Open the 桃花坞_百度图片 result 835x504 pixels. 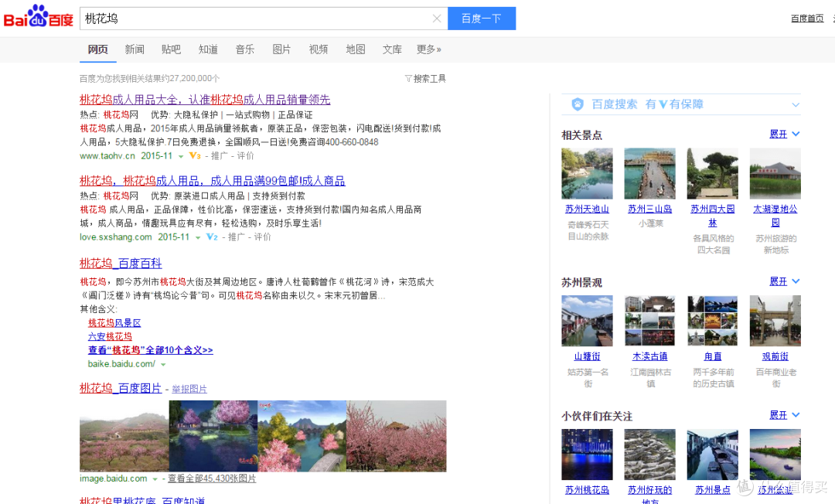121,389
